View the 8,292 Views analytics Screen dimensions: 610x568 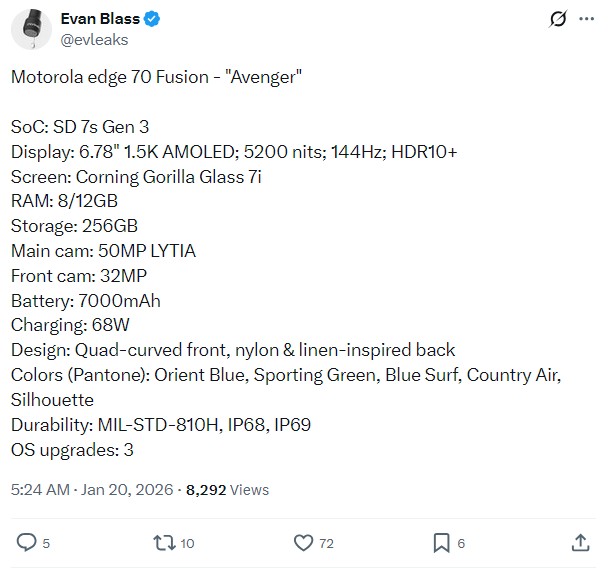227,490
